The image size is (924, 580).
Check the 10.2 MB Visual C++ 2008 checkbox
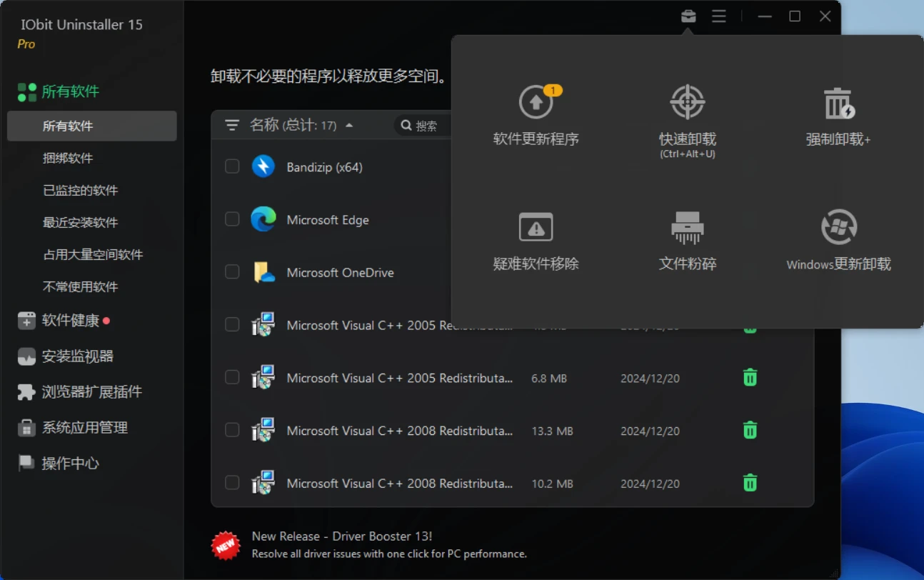pos(232,483)
